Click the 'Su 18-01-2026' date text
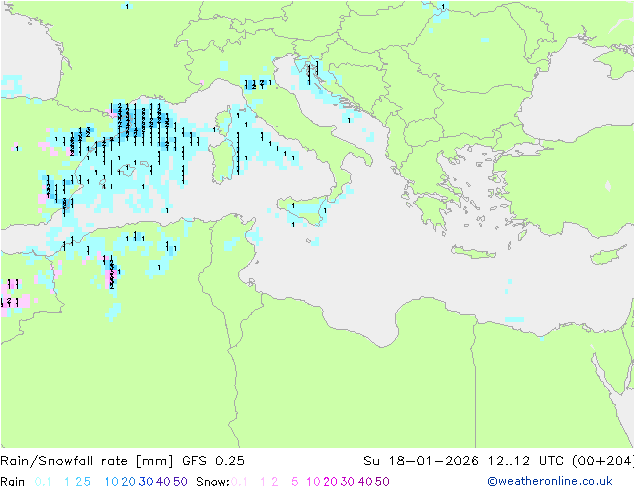634x490 pixels. tap(421, 461)
